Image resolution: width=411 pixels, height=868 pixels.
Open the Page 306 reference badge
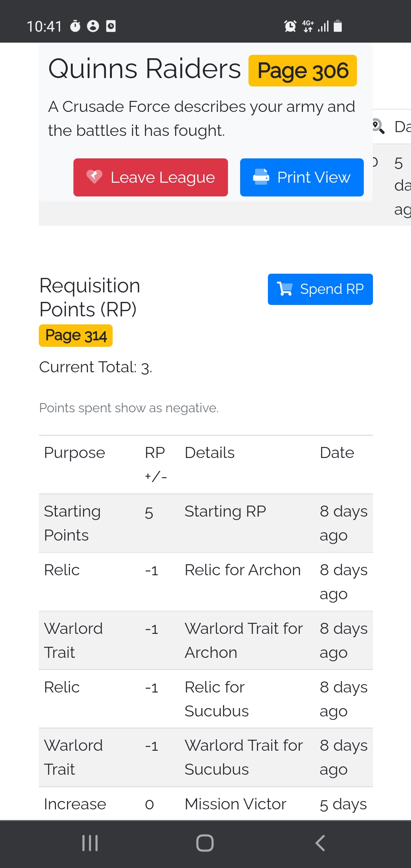pyautogui.click(x=303, y=71)
